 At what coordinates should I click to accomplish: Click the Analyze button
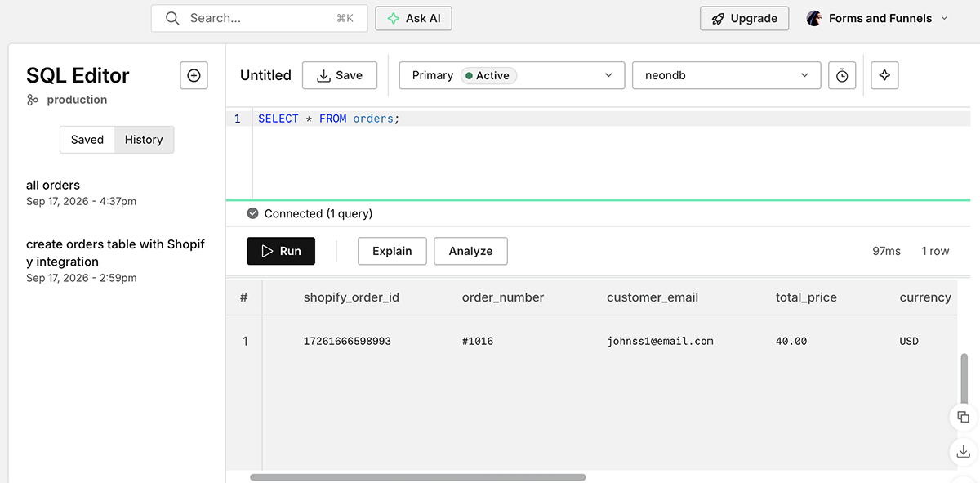tap(470, 251)
